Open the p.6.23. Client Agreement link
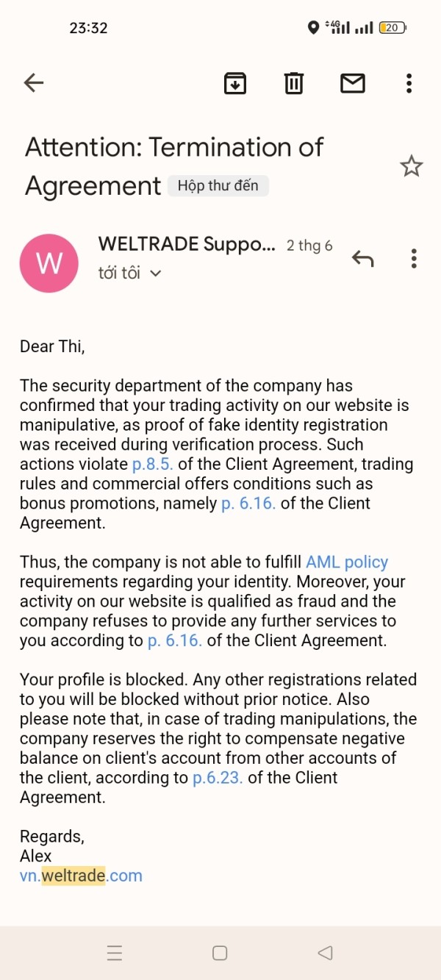The image size is (441, 980). point(218,778)
